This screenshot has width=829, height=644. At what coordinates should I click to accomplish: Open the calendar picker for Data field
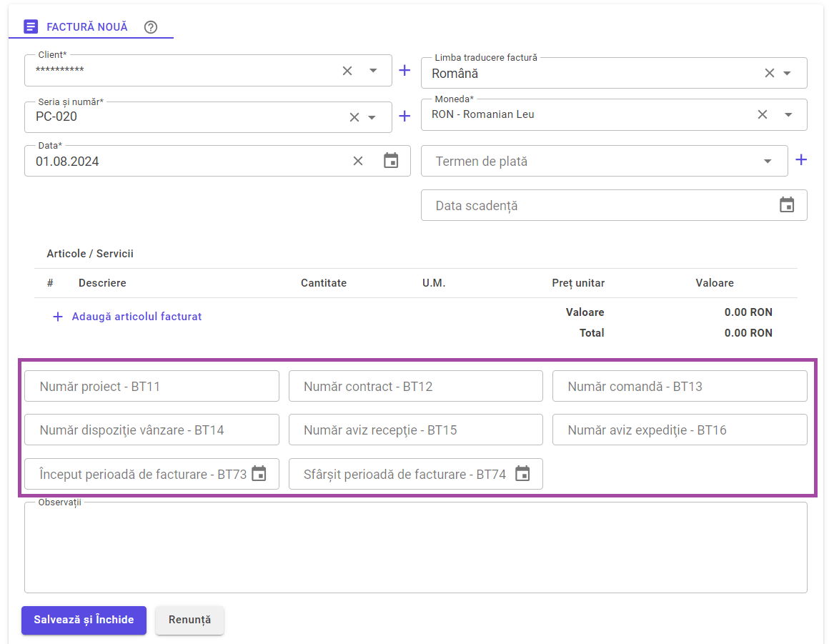(391, 161)
